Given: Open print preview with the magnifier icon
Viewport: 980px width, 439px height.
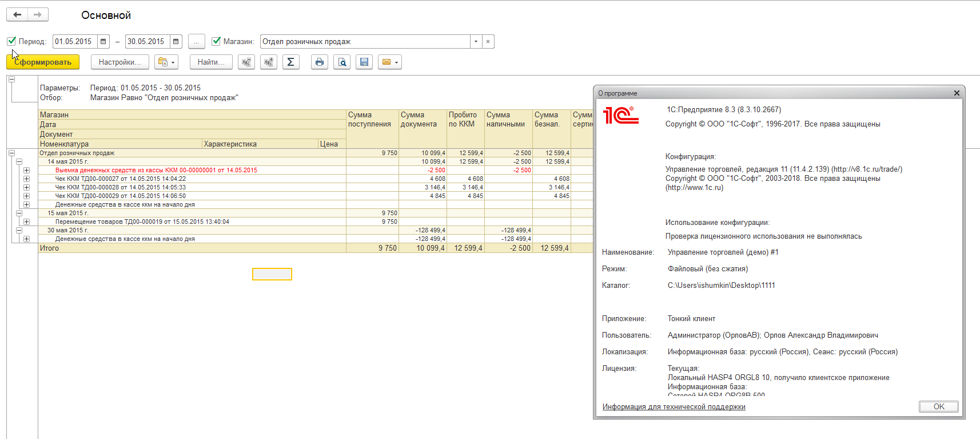Looking at the screenshot, I should tap(342, 62).
